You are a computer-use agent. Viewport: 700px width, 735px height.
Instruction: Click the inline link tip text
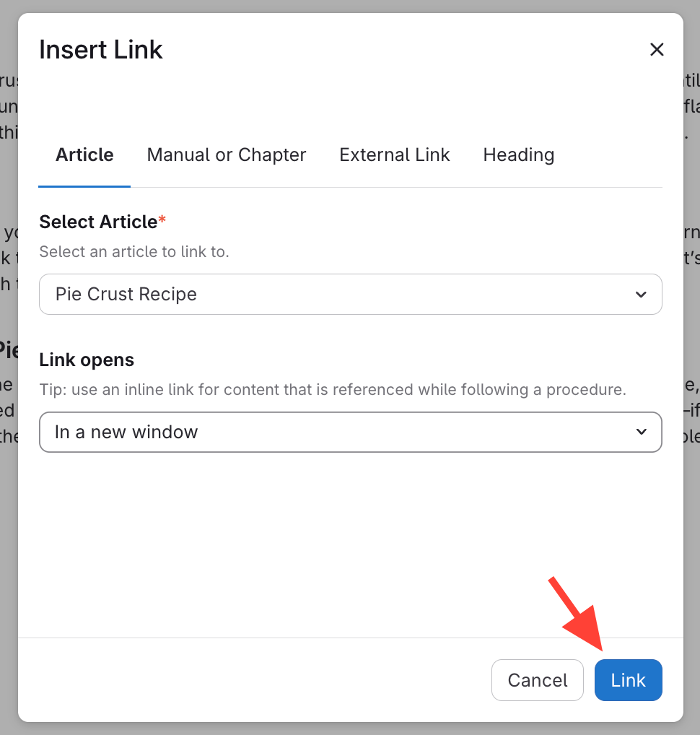pos(332,390)
